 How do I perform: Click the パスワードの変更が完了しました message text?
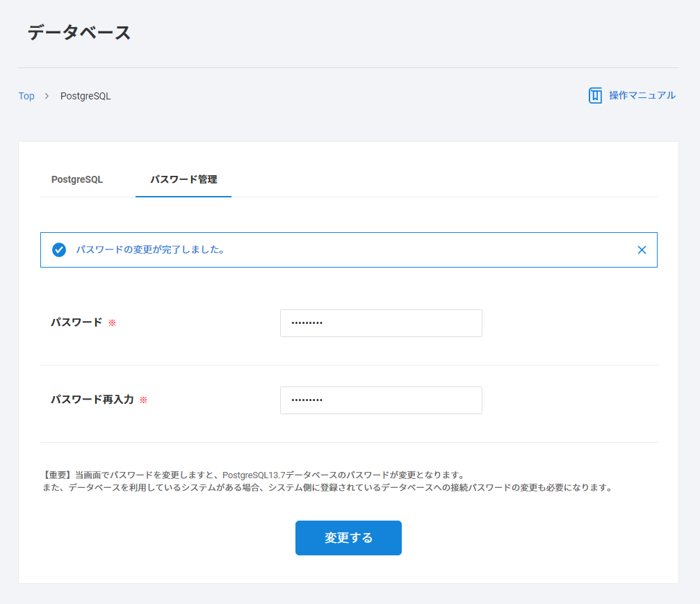click(x=150, y=250)
